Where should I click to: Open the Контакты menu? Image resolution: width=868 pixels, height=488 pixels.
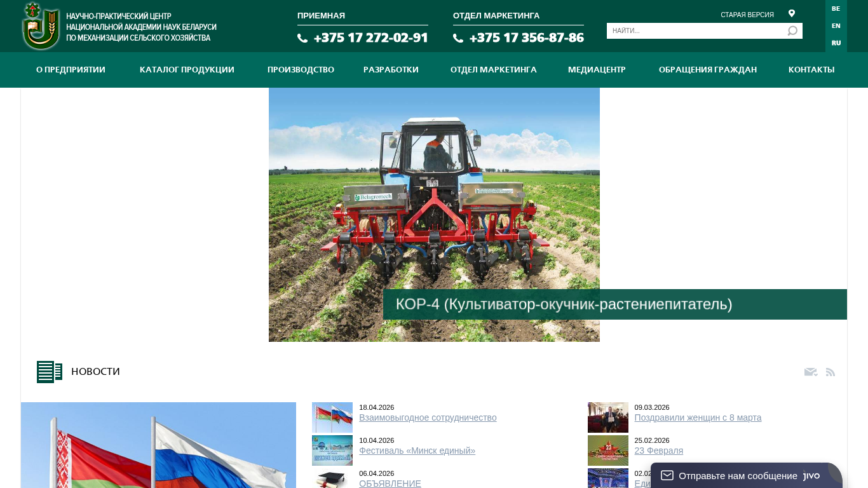coord(811,70)
